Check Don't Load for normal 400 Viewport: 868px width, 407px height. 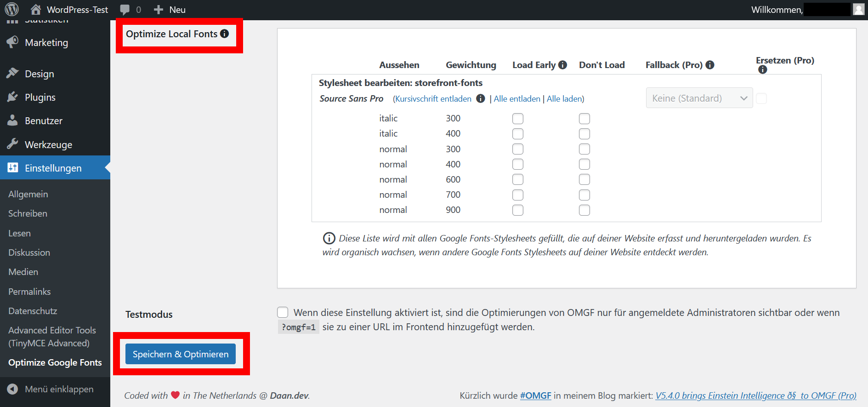click(x=584, y=164)
